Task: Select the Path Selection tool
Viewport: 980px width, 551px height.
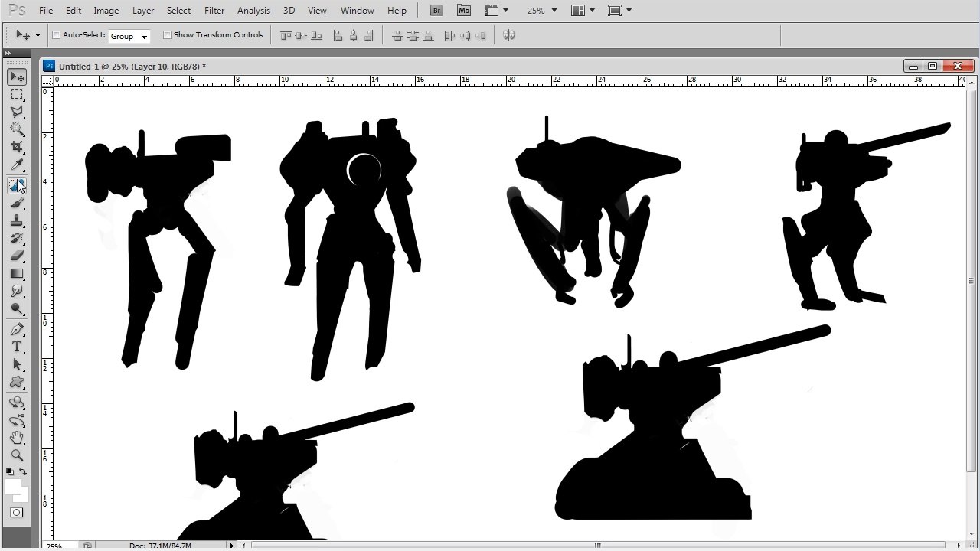Action: coord(17,364)
